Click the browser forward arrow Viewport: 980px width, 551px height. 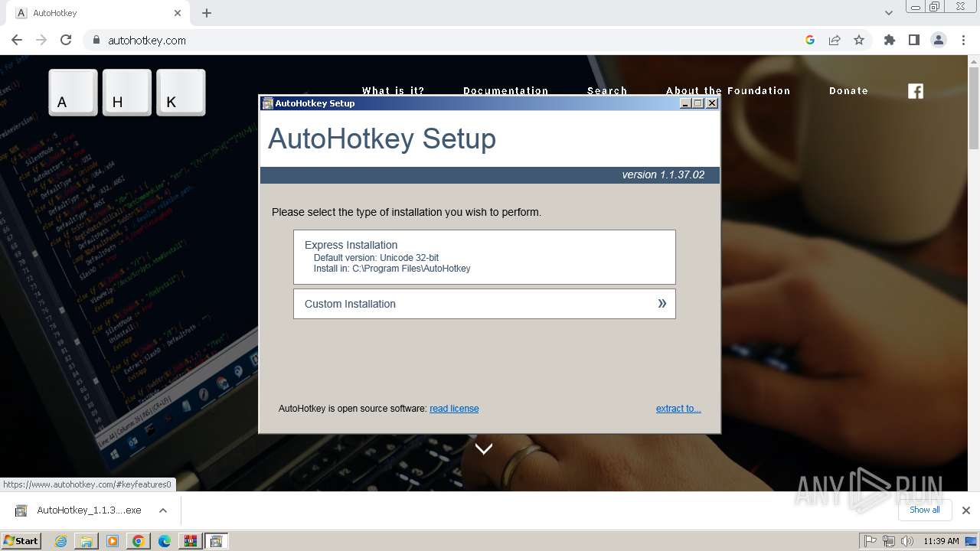(x=41, y=40)
